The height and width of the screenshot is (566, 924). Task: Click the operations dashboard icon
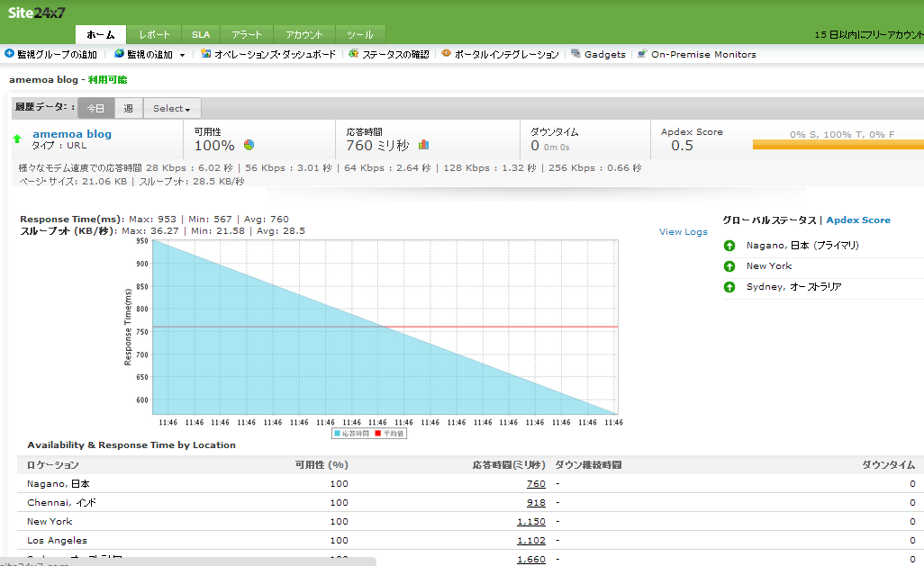click(x=206, y=54)
